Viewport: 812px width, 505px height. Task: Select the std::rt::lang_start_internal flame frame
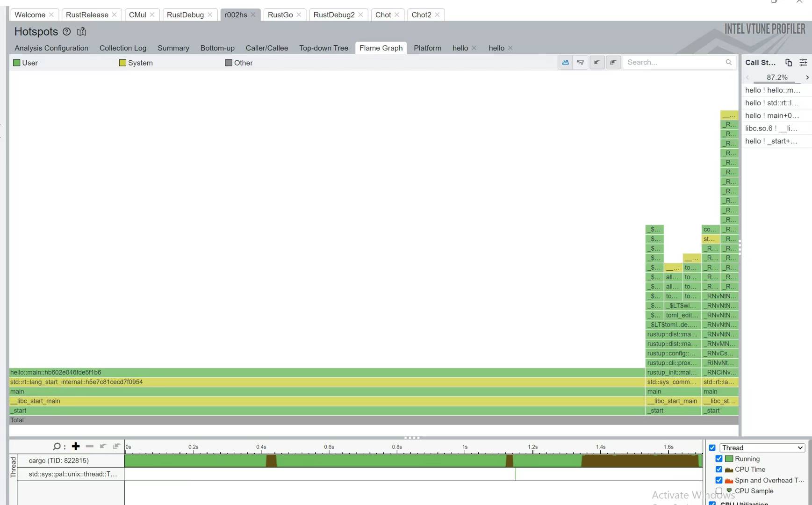point(327,382)
